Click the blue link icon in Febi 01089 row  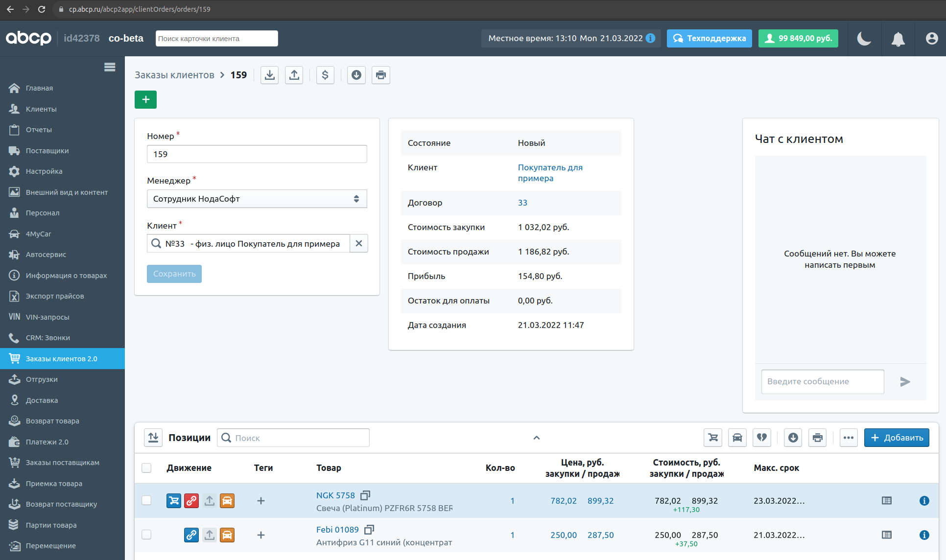pos(191,535)
